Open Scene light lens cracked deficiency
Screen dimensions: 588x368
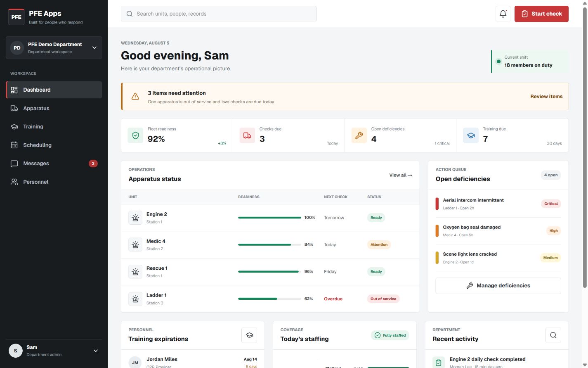pos(498,258)
